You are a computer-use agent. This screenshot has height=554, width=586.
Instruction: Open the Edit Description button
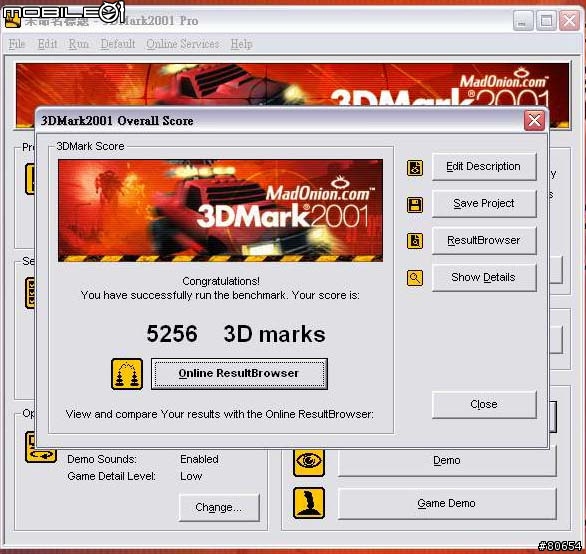click(484, 166)
